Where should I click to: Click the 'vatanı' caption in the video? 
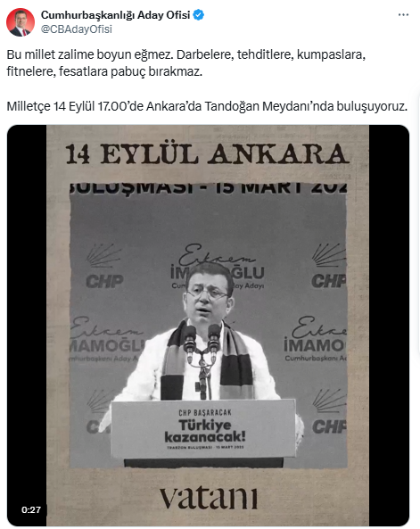click(x=209, y=498)
